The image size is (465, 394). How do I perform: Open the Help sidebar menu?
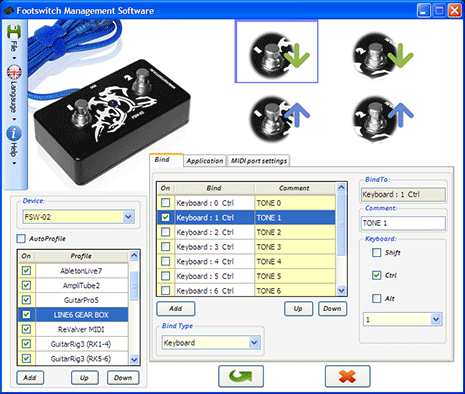coord(14,149)
